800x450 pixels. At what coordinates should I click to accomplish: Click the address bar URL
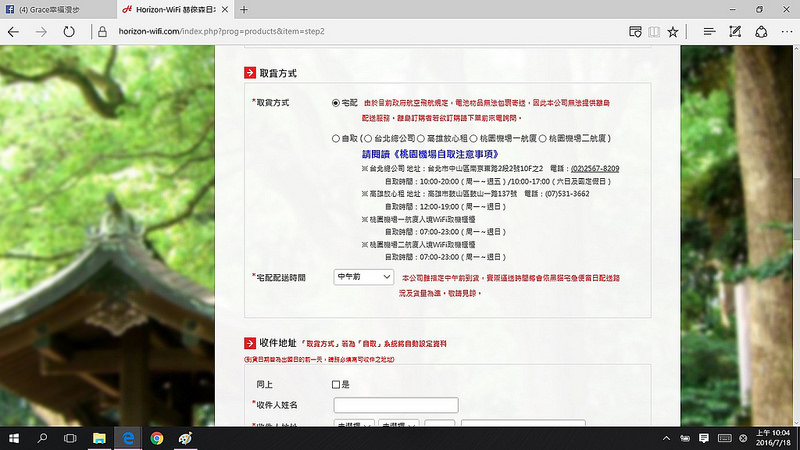(x=221, y=31)
